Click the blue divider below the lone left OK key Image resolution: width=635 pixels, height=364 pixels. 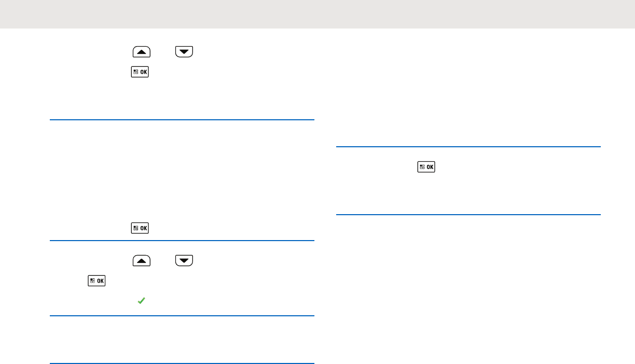[x=182, y=241]
